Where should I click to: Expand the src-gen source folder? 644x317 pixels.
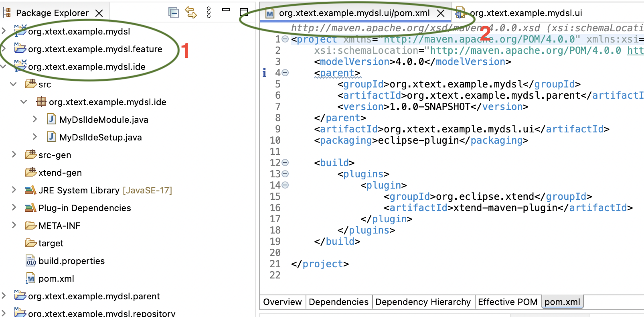tap(14, 154)
